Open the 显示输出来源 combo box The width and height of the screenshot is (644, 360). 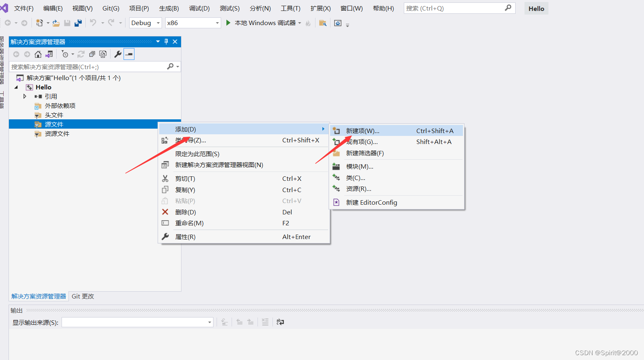click(x=137, y=322)
